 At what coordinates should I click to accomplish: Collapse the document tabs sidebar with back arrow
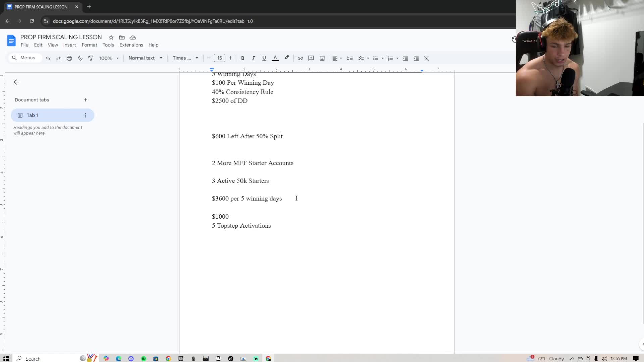click(16, 82)
